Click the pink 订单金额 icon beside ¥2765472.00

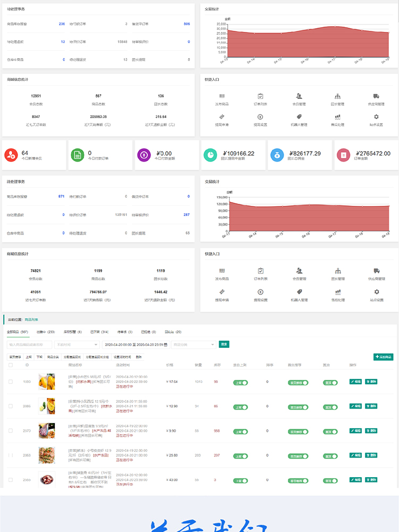point(343,155)
